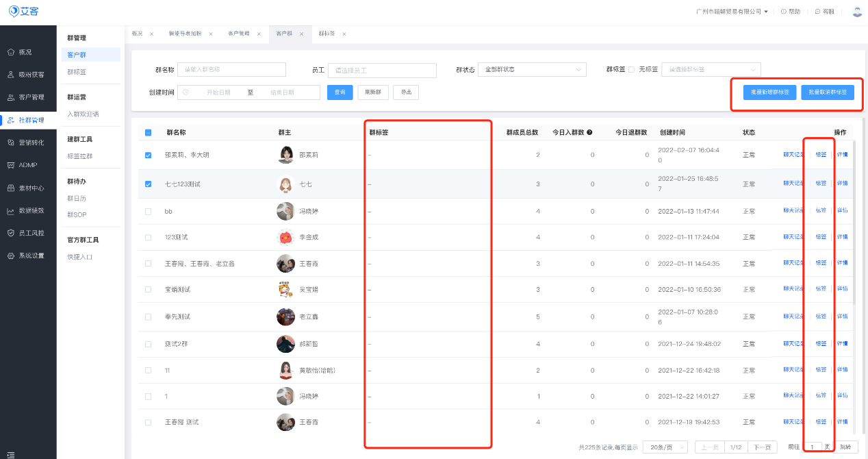
Task: Click the 批量新增群标签 button
Action: pos(769,92)
